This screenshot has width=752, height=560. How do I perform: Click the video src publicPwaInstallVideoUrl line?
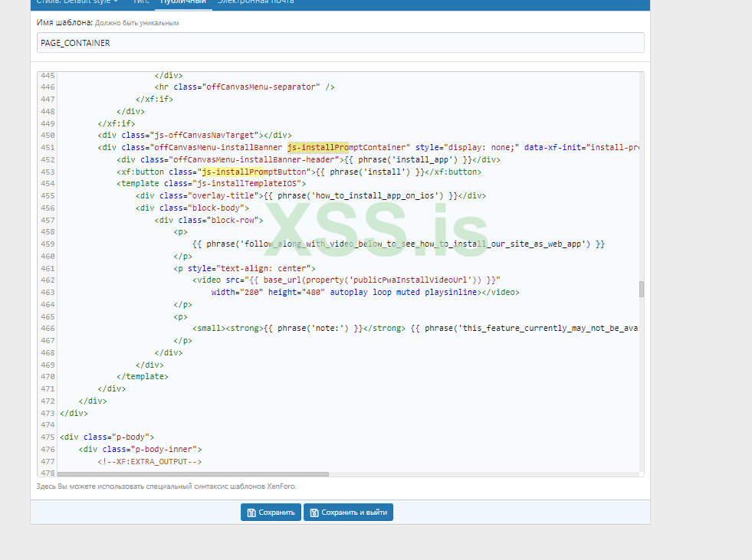pyautogui.click(x=346, y=280)
